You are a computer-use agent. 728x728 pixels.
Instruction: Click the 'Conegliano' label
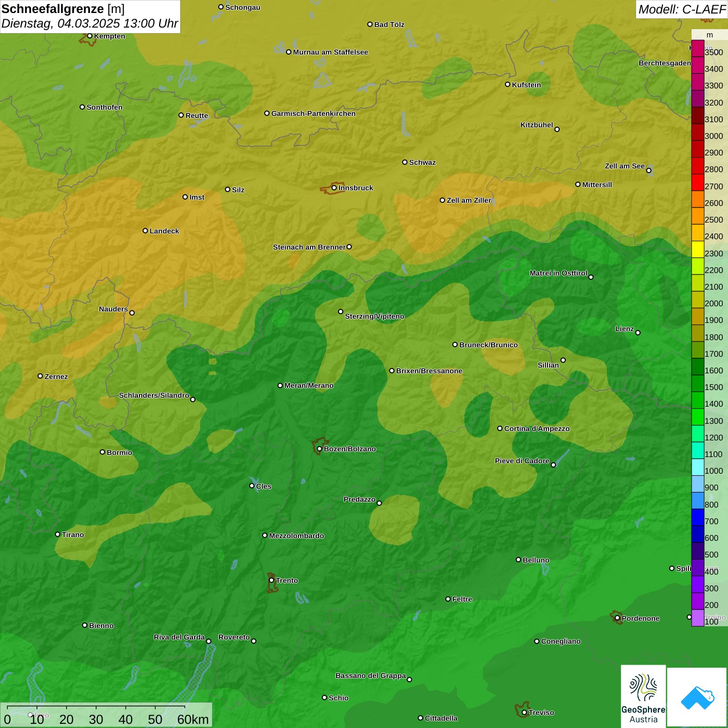pos(561,641)
